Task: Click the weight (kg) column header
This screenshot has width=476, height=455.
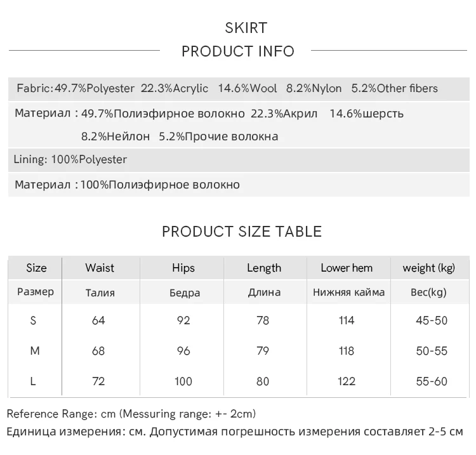Action: (429, 268)
